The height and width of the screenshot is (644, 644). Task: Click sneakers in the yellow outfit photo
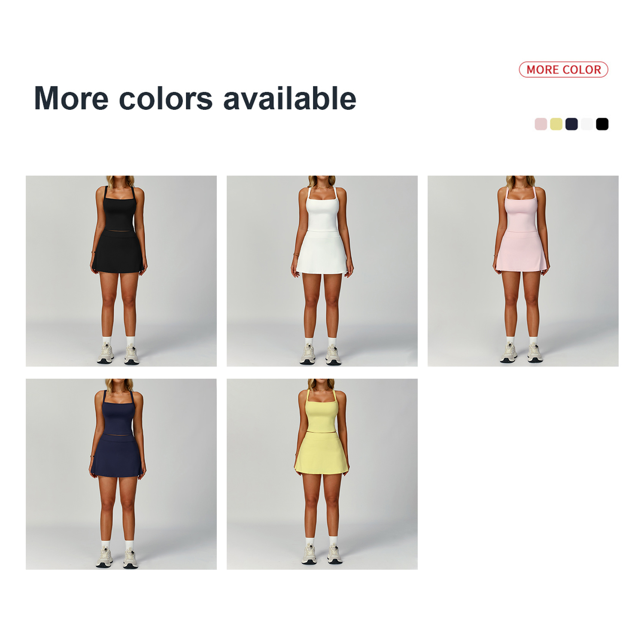pyautogui.click(x=322, y=554)
